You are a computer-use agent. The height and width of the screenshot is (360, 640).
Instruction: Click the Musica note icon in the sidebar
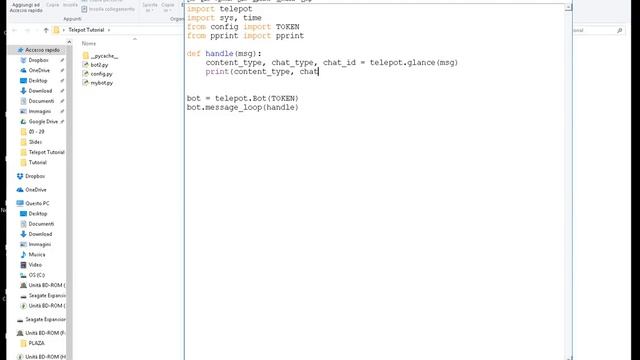23,254
